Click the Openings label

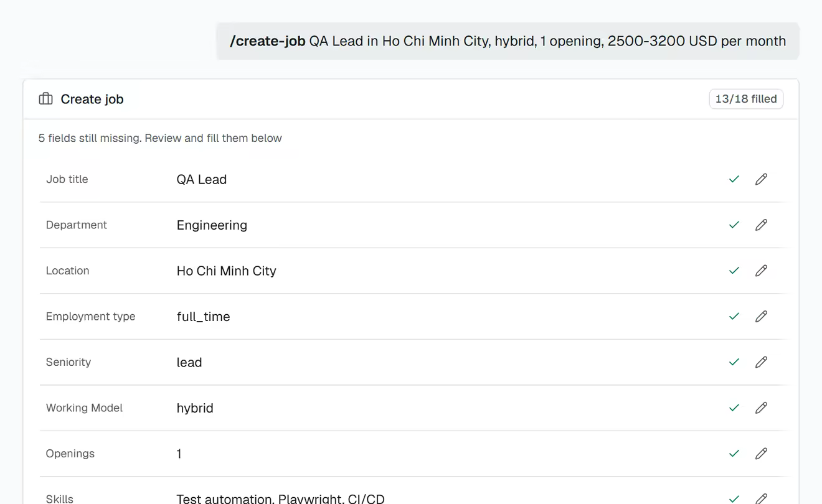tap(70, 454)
